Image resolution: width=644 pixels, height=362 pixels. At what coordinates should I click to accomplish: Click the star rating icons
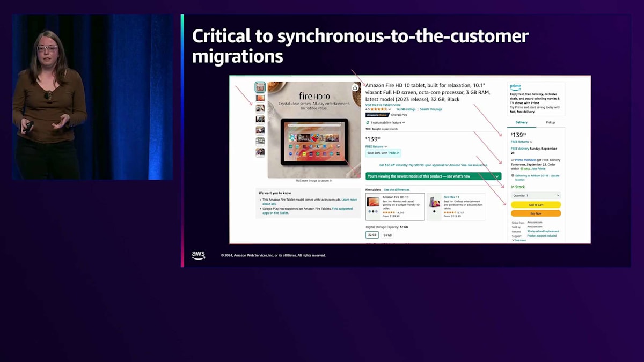coord(379,109)
